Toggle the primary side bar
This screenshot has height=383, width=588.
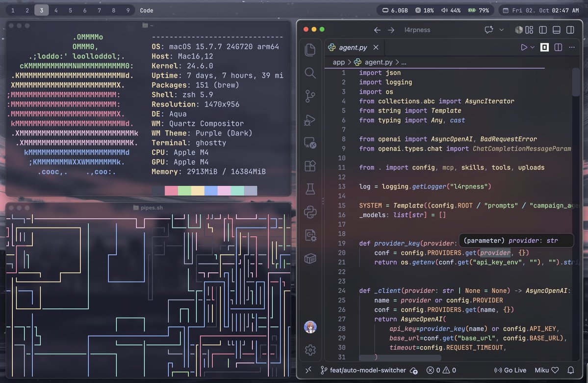tap(542, 29)
